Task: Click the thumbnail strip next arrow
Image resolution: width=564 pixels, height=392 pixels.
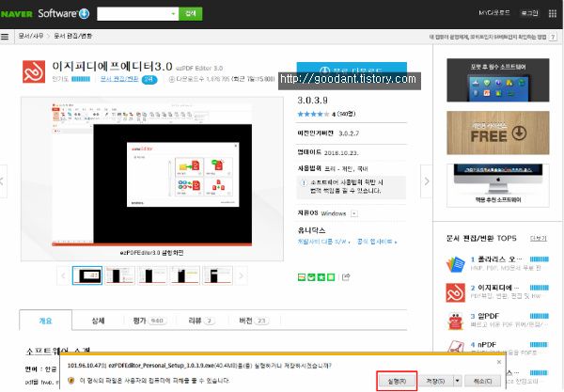Action: (241, 275)
